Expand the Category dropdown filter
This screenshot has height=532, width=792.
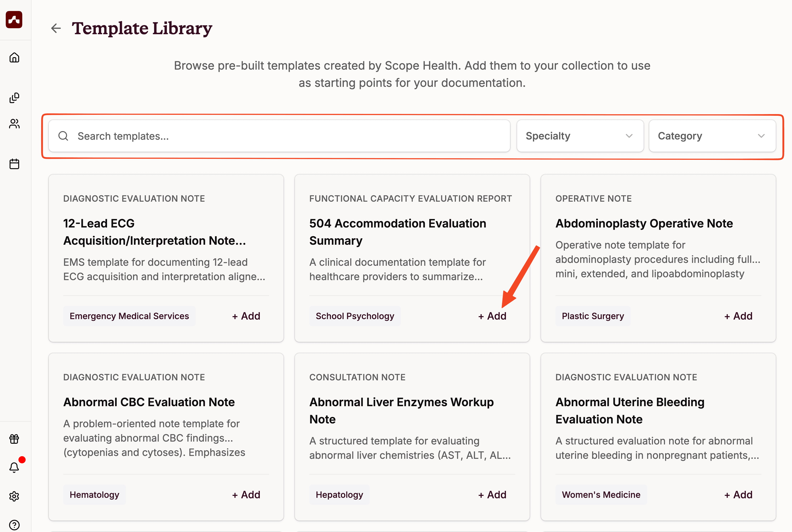[712, 136]
